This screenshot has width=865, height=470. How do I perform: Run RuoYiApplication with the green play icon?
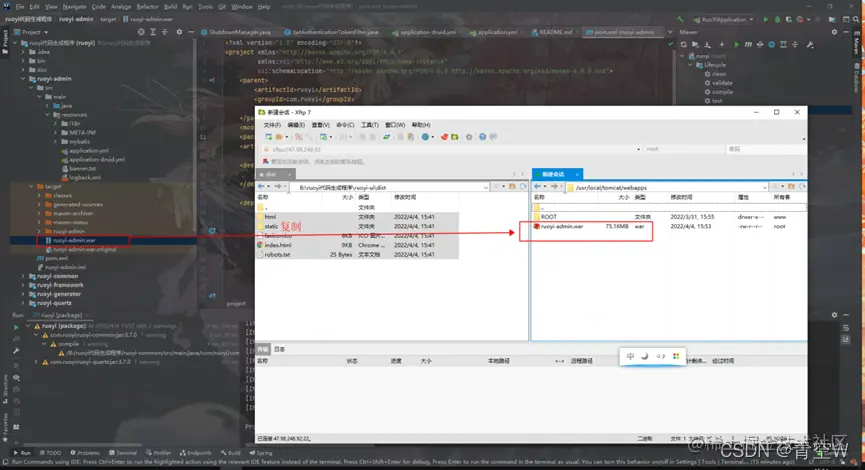click(x=766, y=19)
